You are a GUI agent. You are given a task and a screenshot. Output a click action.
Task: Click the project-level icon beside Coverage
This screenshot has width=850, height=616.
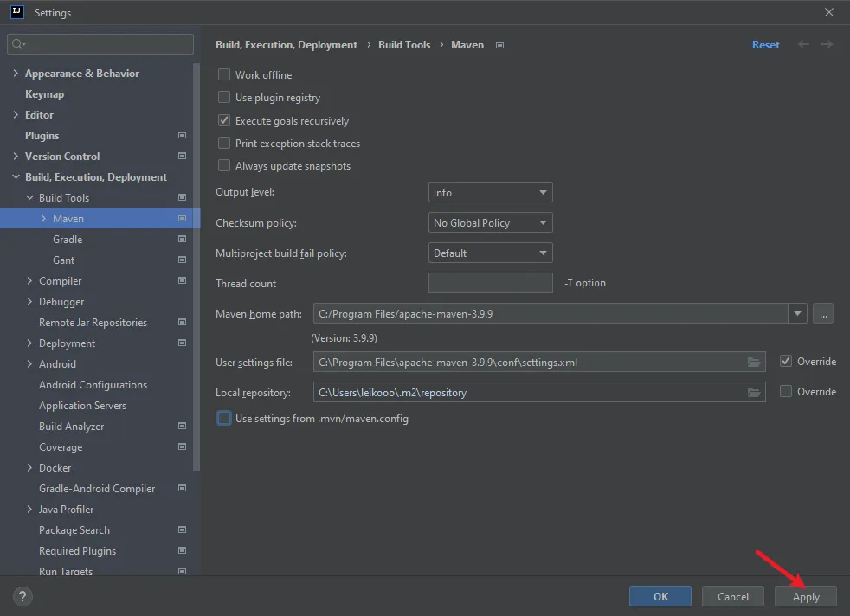click(x=182, y=447)
